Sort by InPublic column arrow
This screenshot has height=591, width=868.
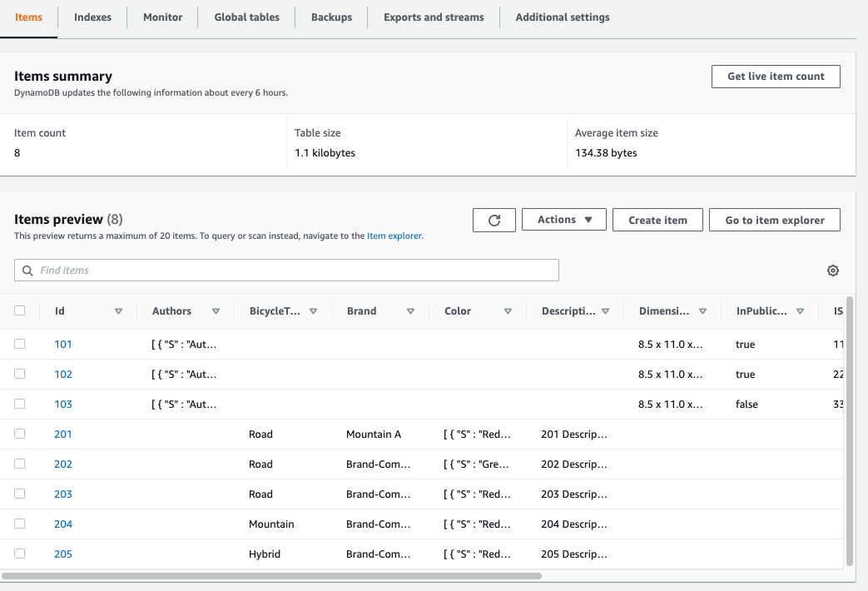(x=800, y=311)
